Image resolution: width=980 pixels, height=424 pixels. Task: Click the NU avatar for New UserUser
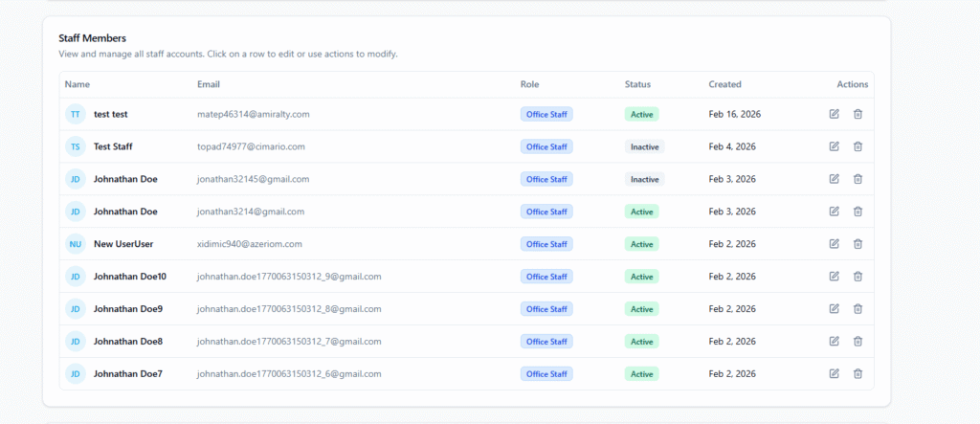coord(75,244)
